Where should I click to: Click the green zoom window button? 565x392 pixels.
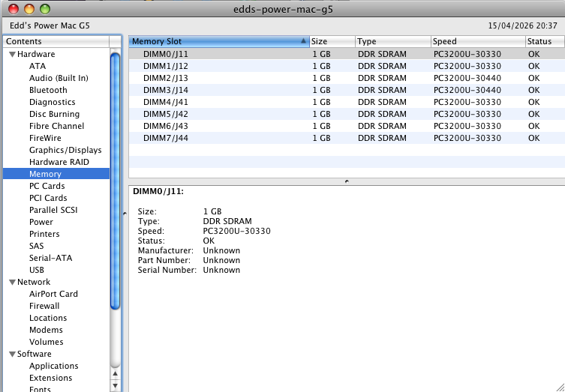tap(45, 9)
